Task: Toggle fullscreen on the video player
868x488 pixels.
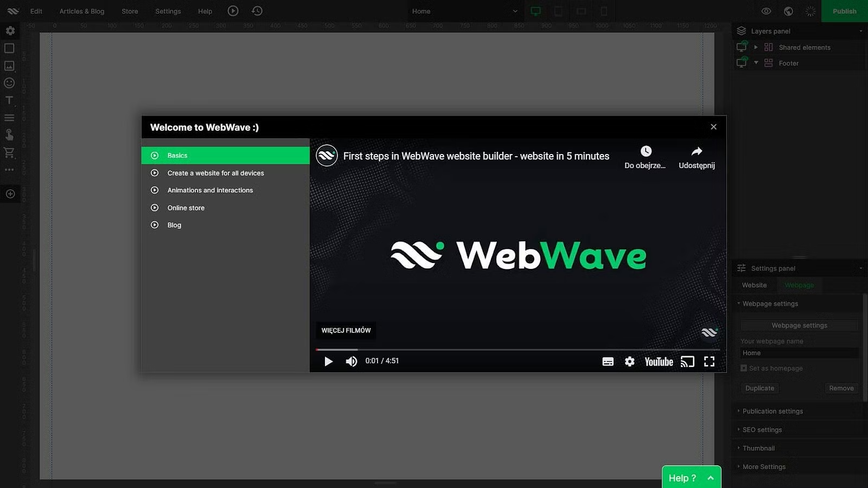Action: [709, 362]
